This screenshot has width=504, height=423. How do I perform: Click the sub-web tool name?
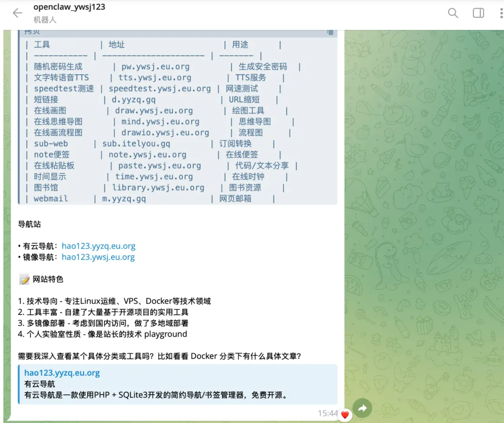[51, 143]
